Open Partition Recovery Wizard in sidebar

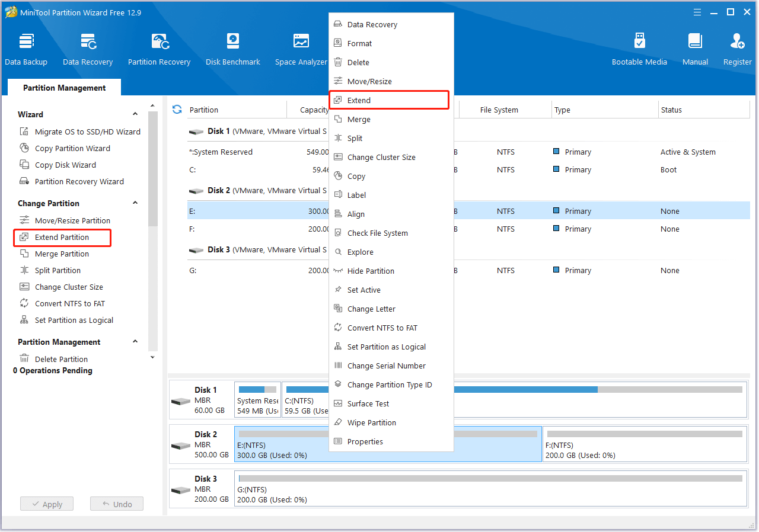72,182
